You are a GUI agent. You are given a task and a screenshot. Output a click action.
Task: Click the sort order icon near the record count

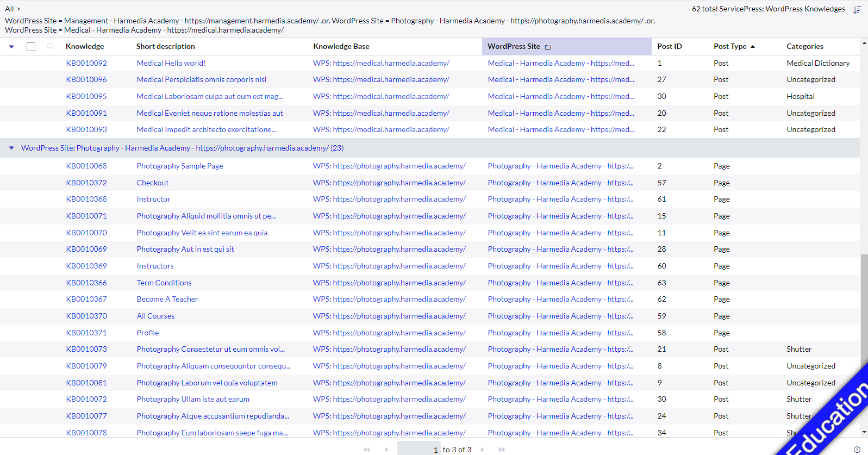pos(857,10)
